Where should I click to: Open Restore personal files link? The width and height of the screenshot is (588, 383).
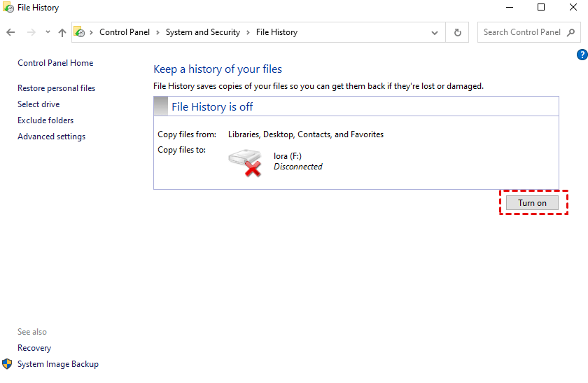56,88
